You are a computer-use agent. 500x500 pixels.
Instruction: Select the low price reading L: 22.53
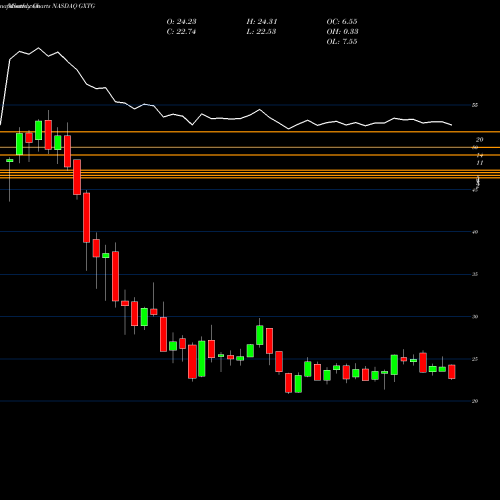261,32
